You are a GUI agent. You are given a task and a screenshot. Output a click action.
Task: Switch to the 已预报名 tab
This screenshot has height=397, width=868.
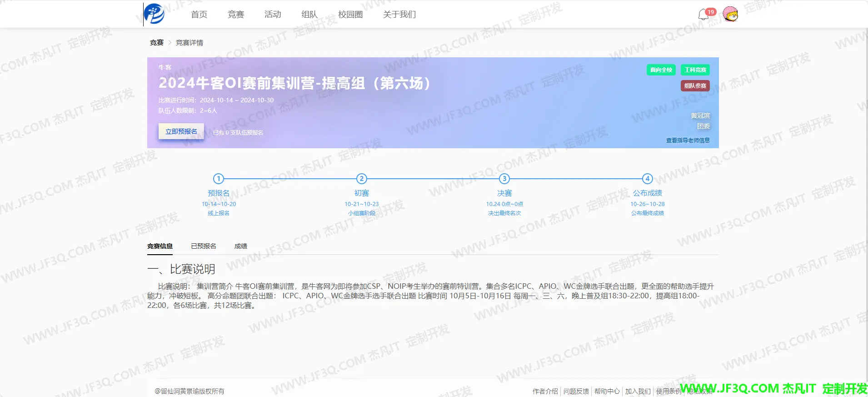pyautogui.click(x=204, y=246)
